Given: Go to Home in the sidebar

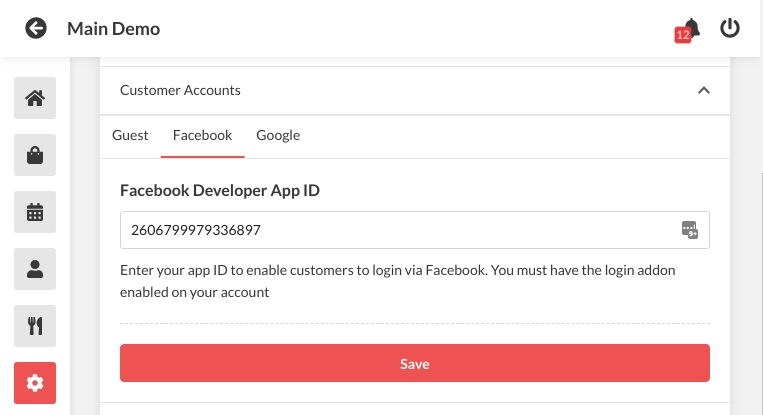Looking at the screenshot, I should (x=35, y=98).
